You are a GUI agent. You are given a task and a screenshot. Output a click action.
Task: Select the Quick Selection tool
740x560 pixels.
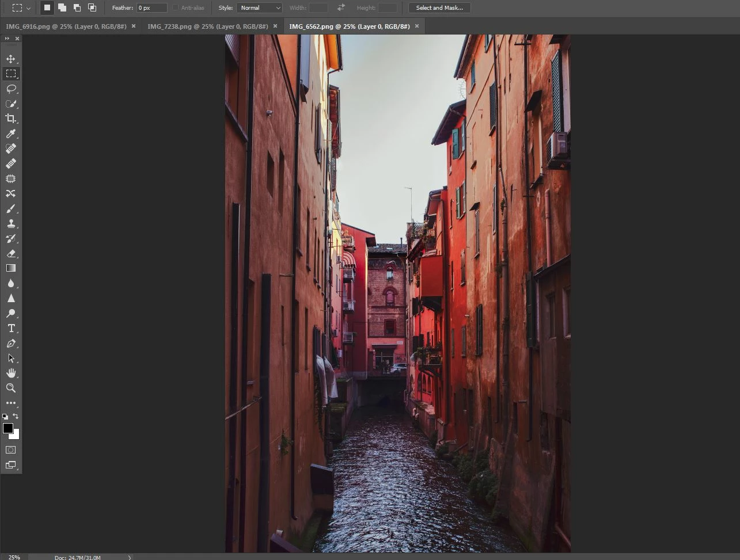pyautogui.click(x=11, y=104)
